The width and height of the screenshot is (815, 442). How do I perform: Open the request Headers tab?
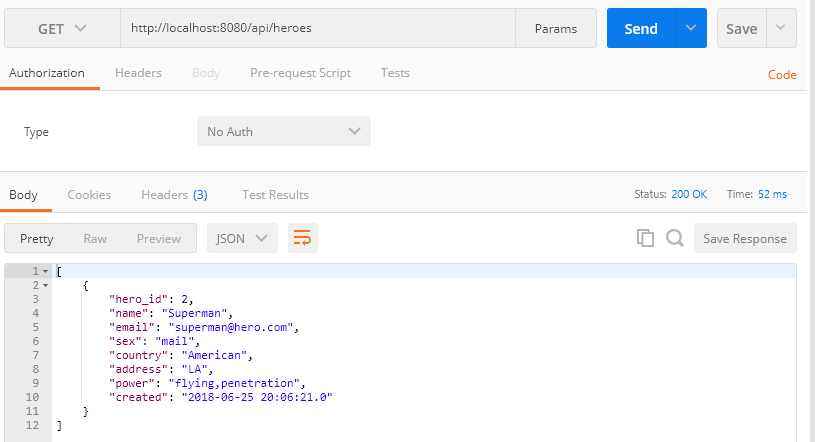point(138,73)
